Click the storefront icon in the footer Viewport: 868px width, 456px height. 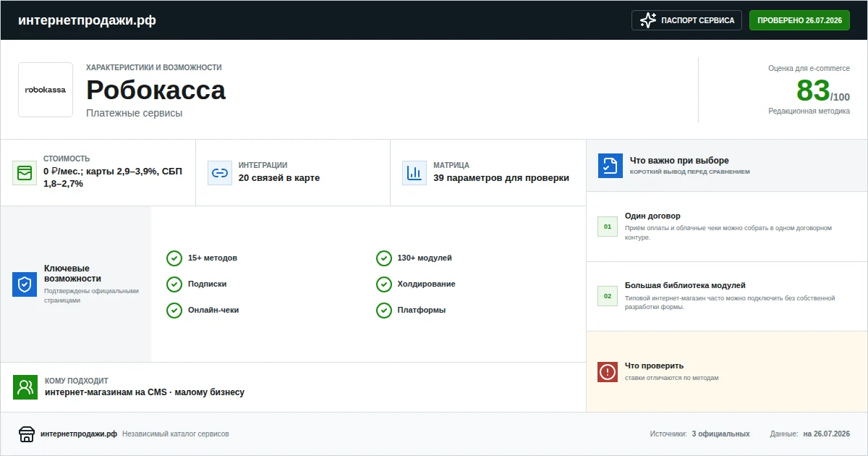point(27,434)
